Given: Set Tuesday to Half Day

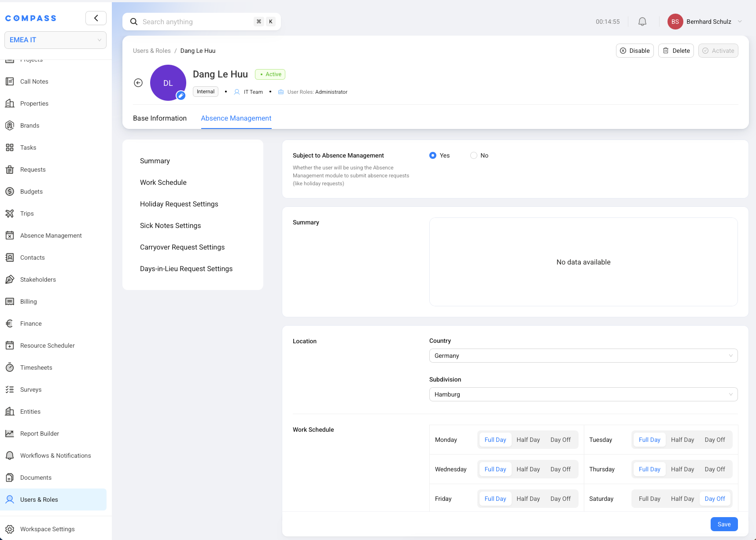Looking at the screenshot, I should tap(682, 440).
